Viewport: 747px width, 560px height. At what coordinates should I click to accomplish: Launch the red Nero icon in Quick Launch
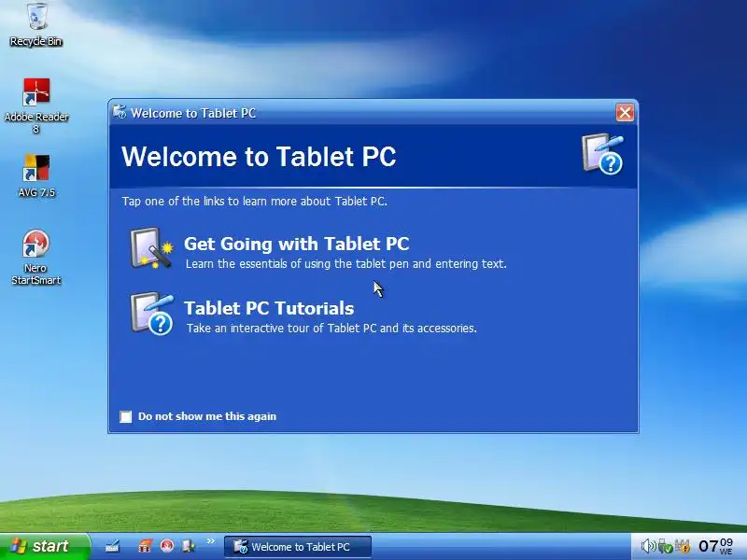coord(167,546)
